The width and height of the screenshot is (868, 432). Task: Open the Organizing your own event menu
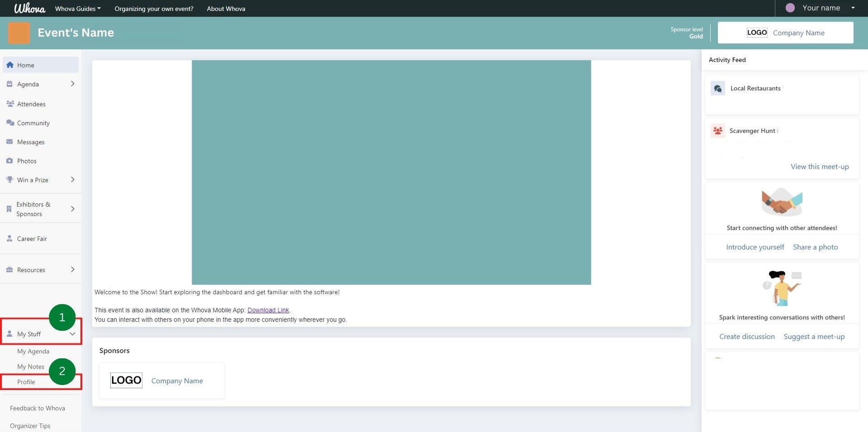click(154, 8)
